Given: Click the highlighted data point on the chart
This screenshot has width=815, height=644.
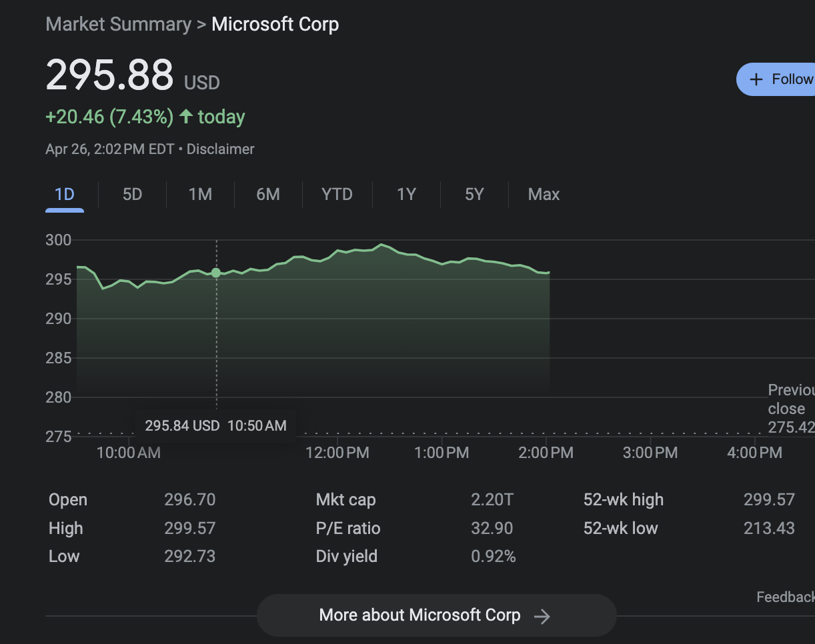Looking at the screenshot, I should (216, 272).
